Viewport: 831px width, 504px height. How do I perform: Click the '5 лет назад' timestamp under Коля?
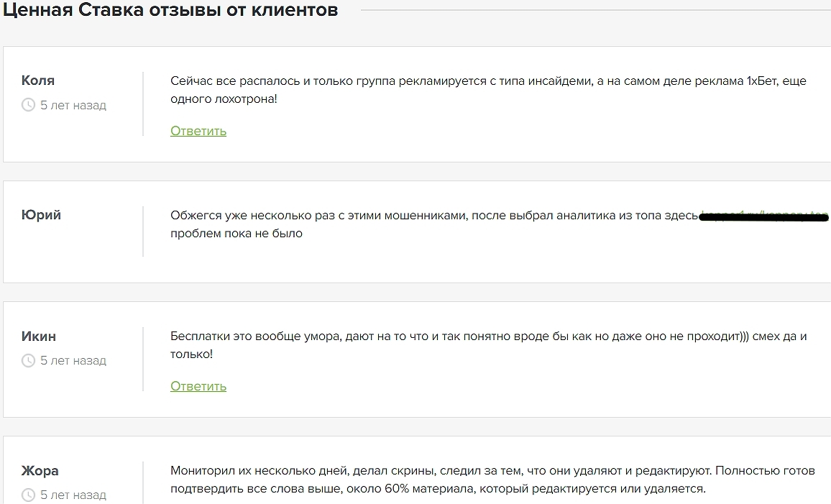[x=73, y=106]
